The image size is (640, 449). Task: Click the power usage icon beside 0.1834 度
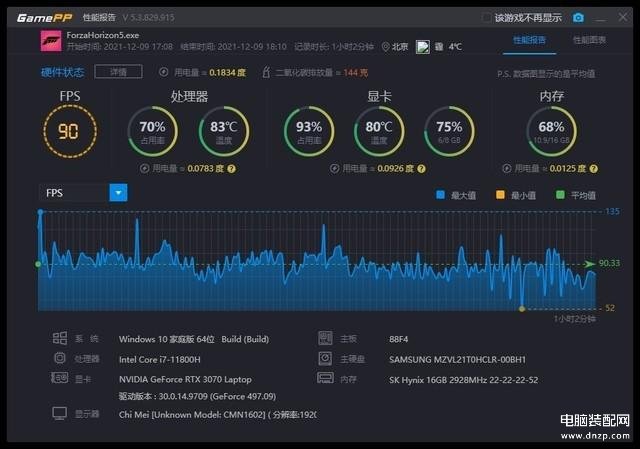[163, 72]
